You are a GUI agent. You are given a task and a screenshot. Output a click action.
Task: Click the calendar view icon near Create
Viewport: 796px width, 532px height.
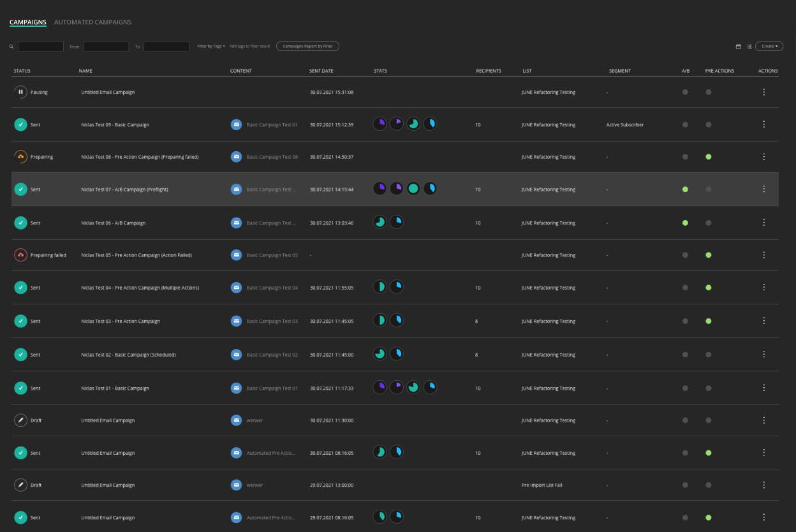[739, 47]
